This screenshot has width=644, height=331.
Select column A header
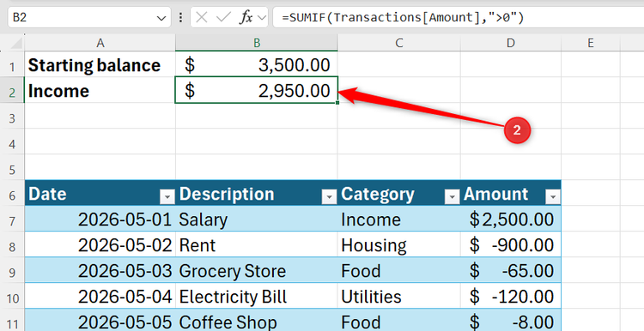pos(100,43)
